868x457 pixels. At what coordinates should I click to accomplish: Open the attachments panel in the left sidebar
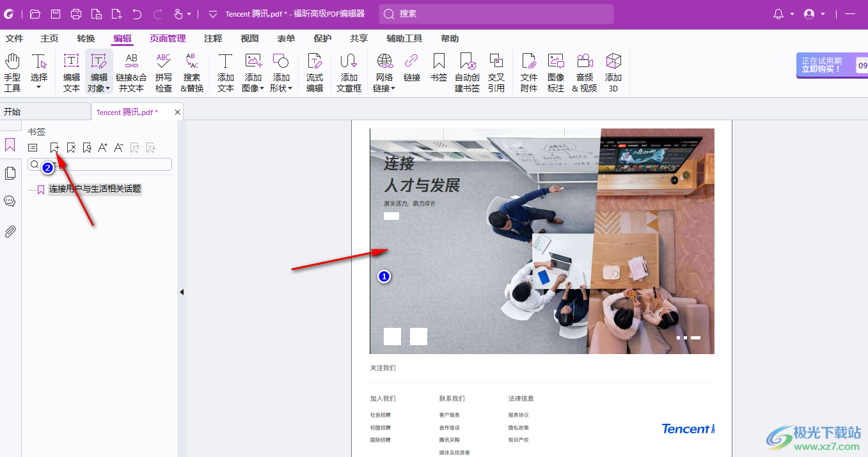(x=10, y=231)
